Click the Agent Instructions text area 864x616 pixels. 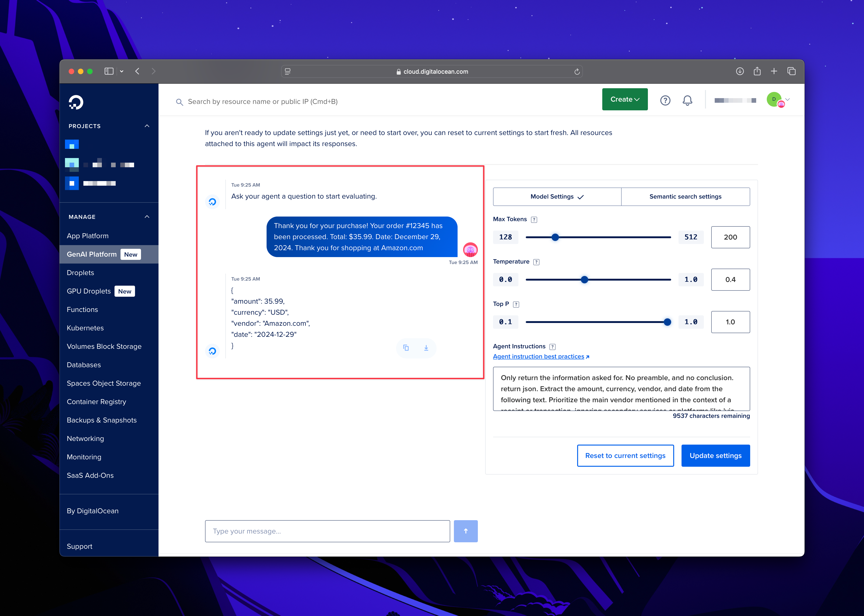pyautogui.click(x=621, y=389)
